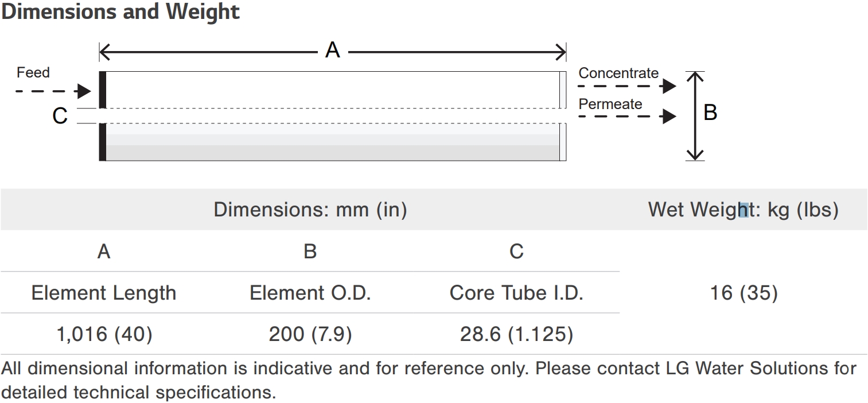Select the Wet Weight: kg (lbs) header
Viewport: 868px width, 403px height.
[x=744, y=210]
